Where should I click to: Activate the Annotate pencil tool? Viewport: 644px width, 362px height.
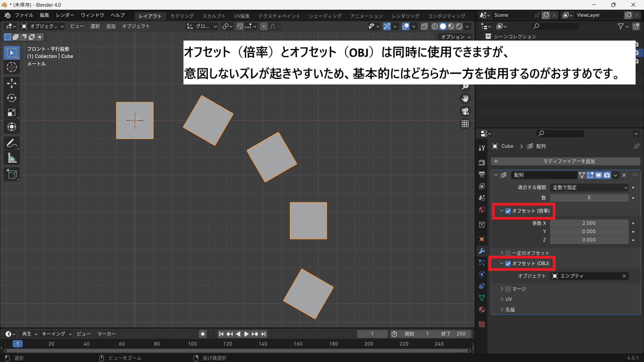click(12, 143)
